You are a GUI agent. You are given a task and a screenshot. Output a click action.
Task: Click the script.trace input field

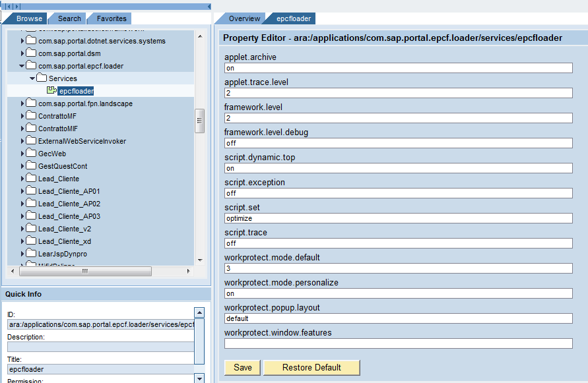[398, 243]
